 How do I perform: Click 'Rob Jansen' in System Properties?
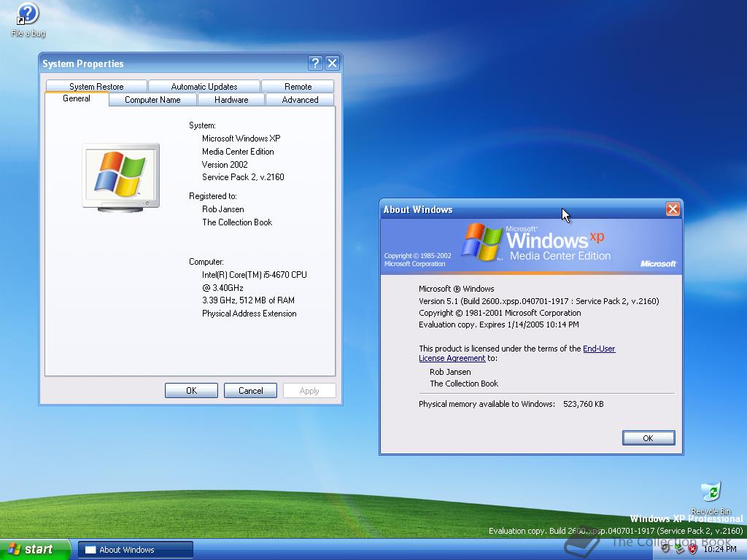(x=223, y=209)
